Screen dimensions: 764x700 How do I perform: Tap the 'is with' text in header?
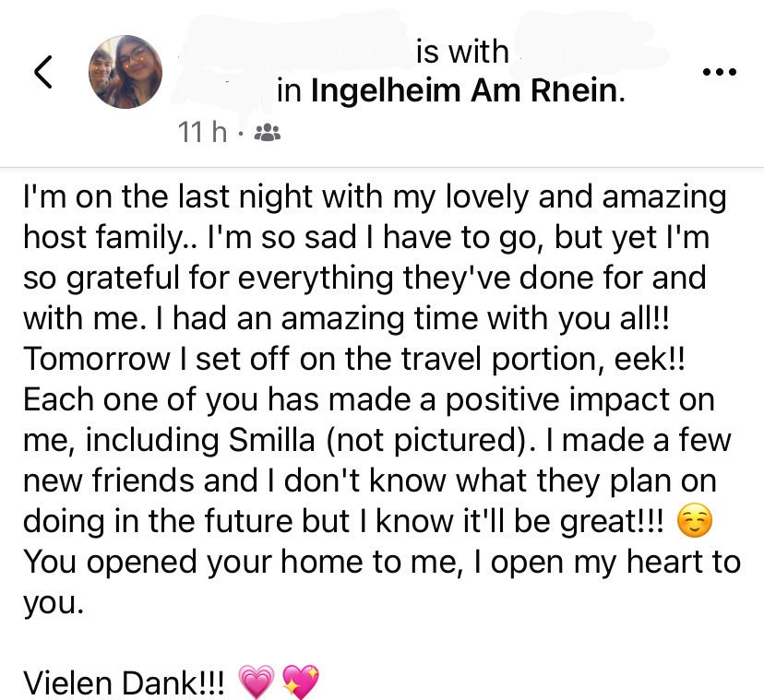[x=462, y=52]
